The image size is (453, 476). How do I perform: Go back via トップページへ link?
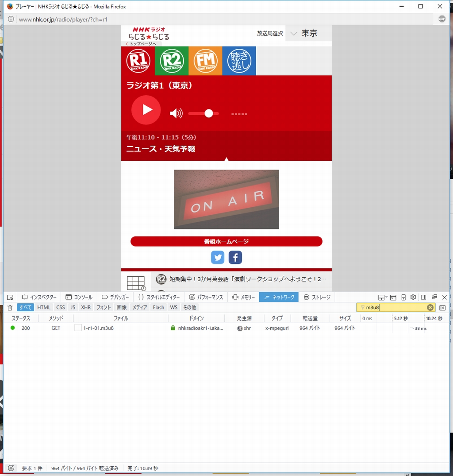[141, 44]
